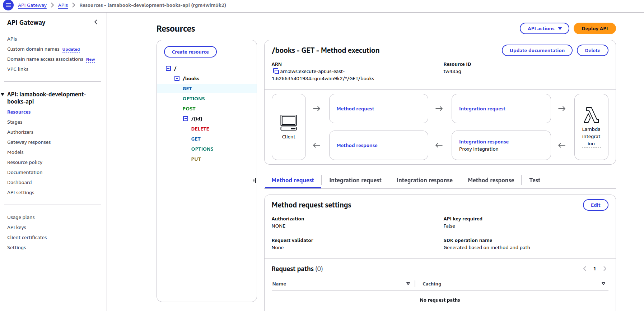
Task: Click the API Gateway breadcrumb link
Action: tap(32, 5)
